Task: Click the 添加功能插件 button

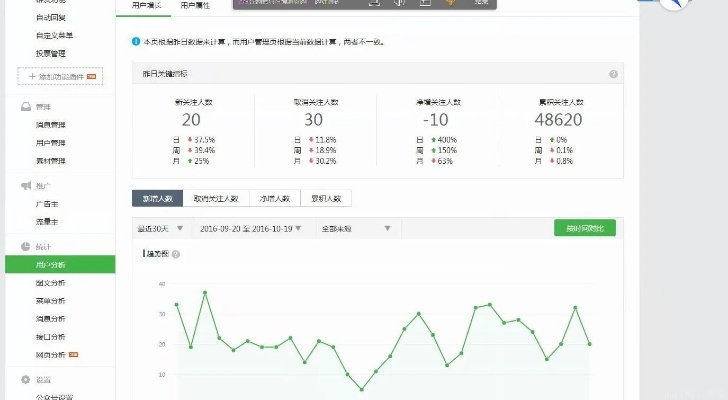Action: click(x=60, y=76)
